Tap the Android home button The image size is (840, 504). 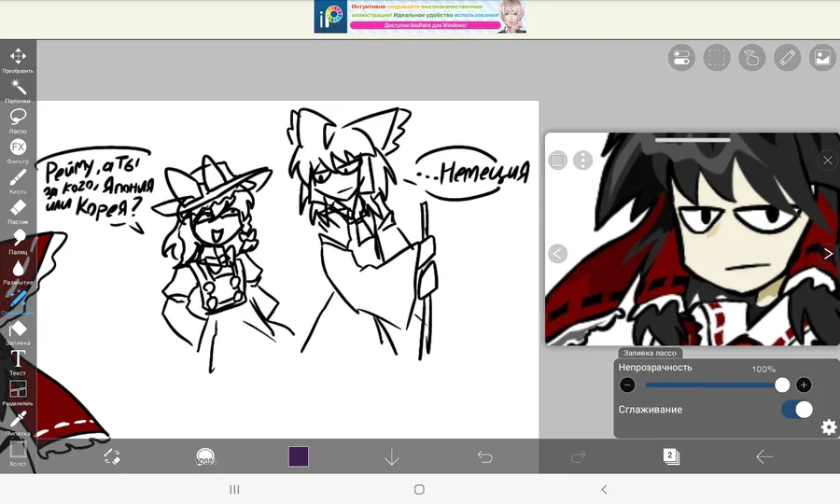pyautogui.click(x=419, y=489)
